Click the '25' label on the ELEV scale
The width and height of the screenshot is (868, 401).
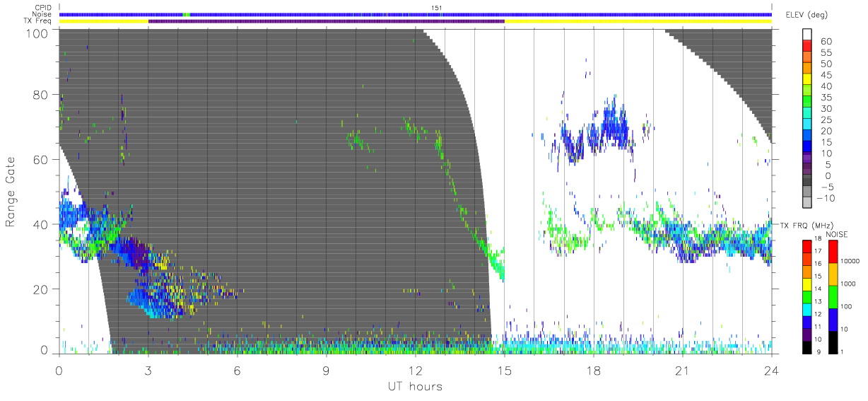(x=828, y=120)
